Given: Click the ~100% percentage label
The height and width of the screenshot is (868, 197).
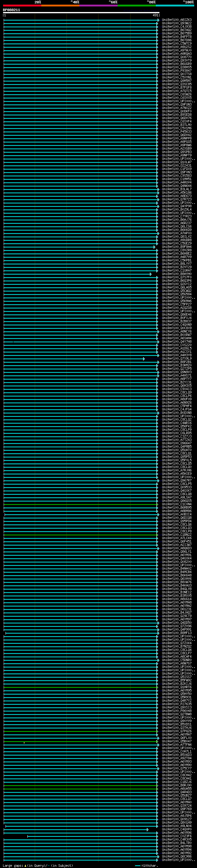Looking at the screenshot, I should click(x=189, y=2).
